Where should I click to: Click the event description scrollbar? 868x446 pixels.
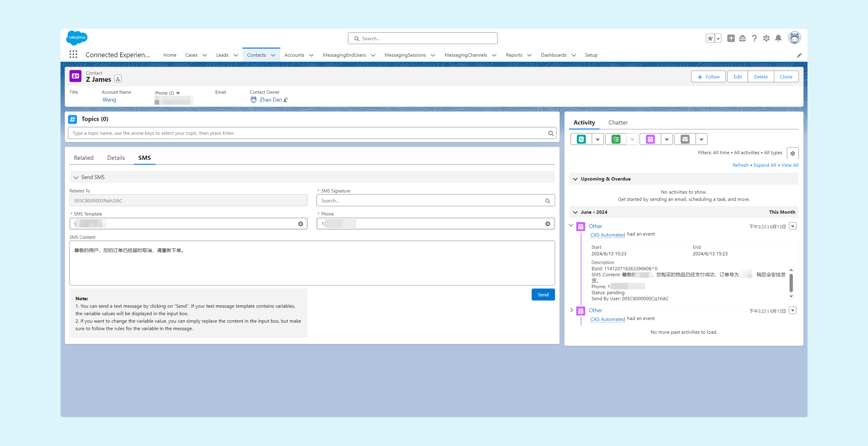(791, 283)
